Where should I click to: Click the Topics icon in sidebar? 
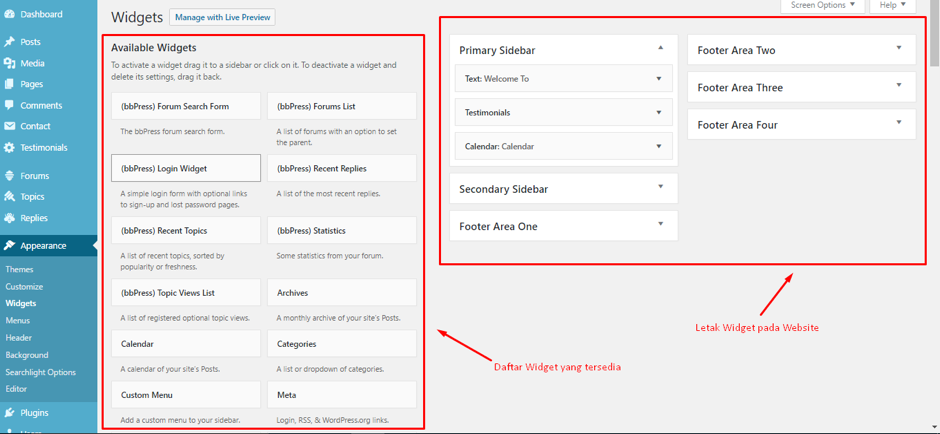[x=9, y=197]
